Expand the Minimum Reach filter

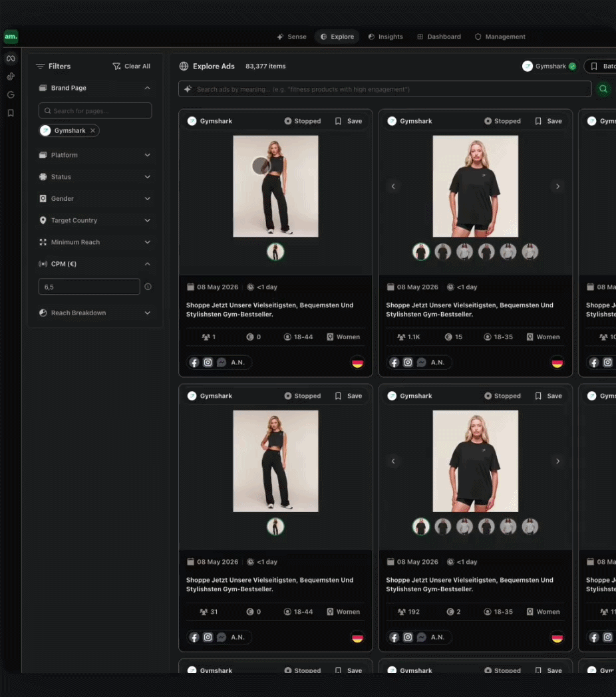94,242
